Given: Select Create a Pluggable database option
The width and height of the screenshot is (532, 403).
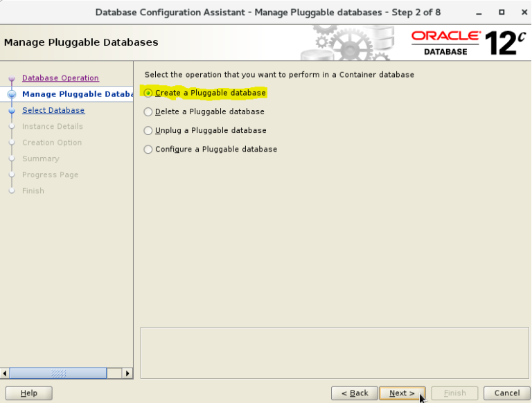Looking at the screenshot, I should point(148,93).
